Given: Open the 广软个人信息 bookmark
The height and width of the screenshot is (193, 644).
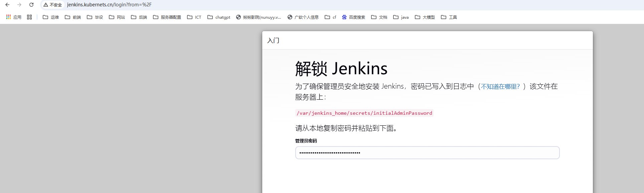Looking at the screenshot, I should pyautogui.click(x=303, y=17).
